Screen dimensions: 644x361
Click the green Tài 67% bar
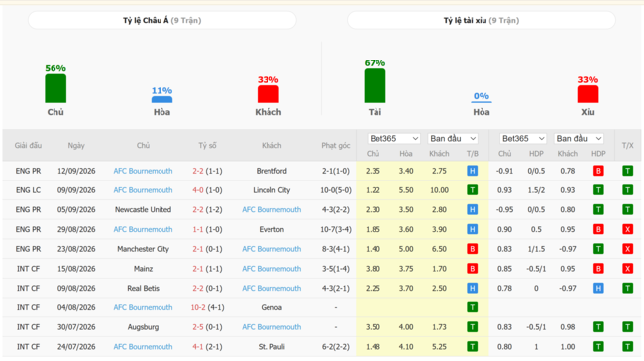pos(375,85)
